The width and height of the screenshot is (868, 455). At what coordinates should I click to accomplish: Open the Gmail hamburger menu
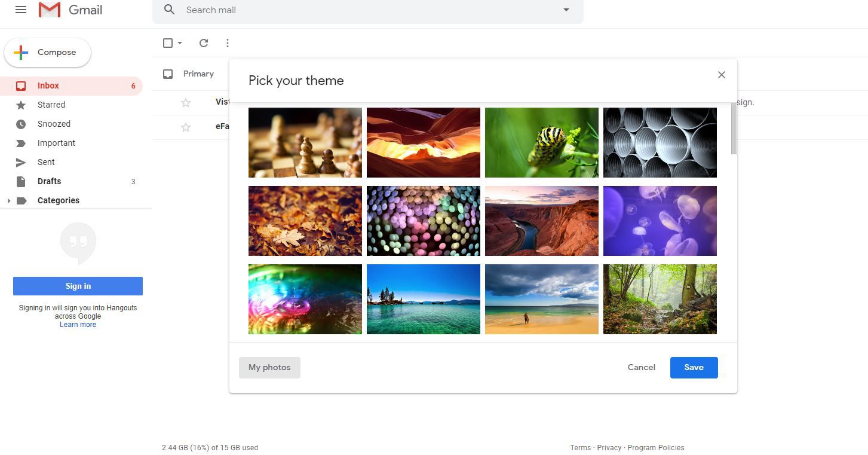pos(21,9)
